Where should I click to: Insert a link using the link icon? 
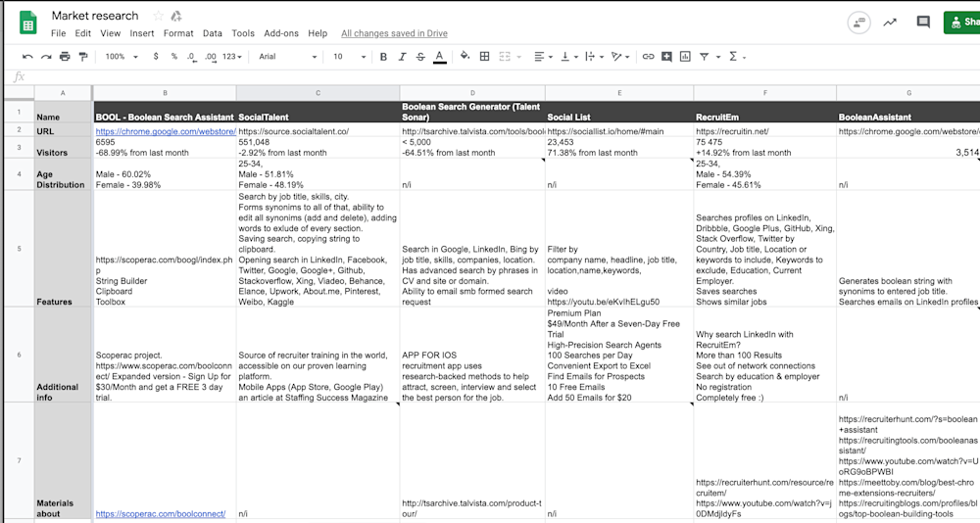tap(648, 57)
